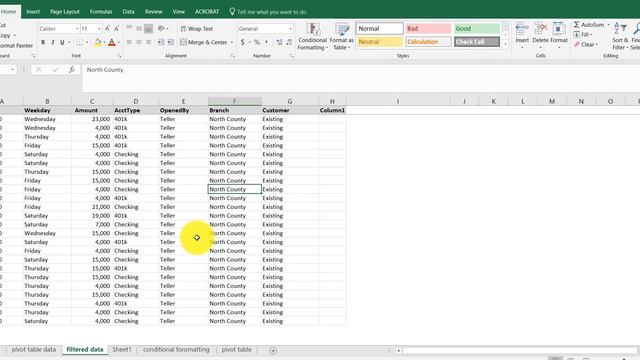Click the Insert Function fx icon

(72, 70)
